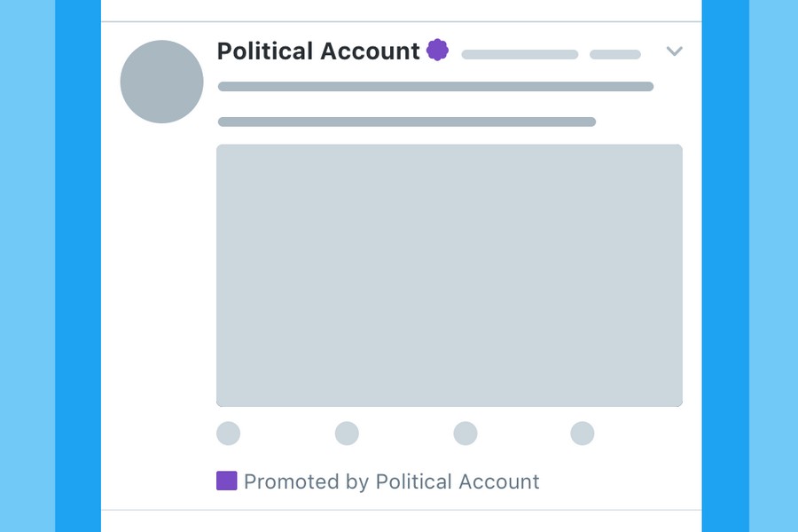Open the tweet options chevron menu
798x532 pixels.
coord(674,51)
